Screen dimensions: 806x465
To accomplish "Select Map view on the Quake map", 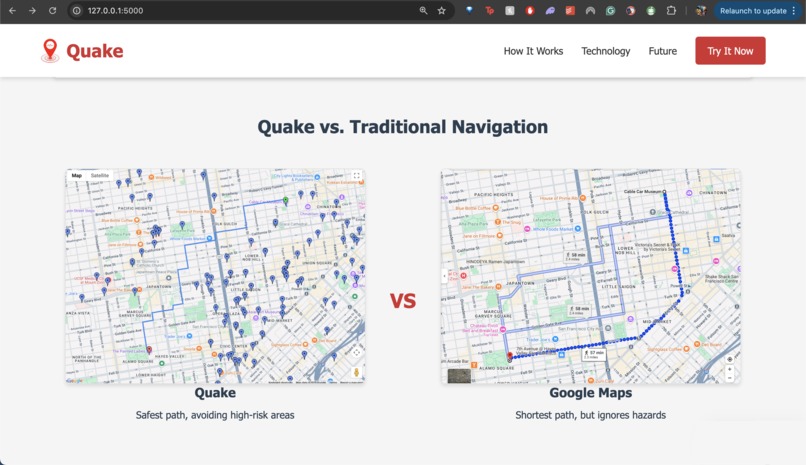I will coord(77,175).
